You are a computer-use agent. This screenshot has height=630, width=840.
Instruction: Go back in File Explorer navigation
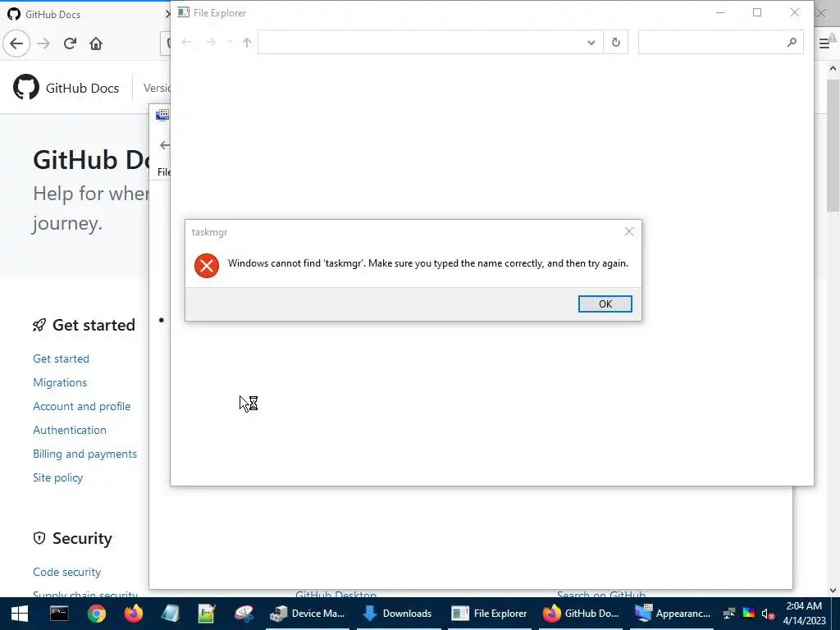(x=186, y=43)
